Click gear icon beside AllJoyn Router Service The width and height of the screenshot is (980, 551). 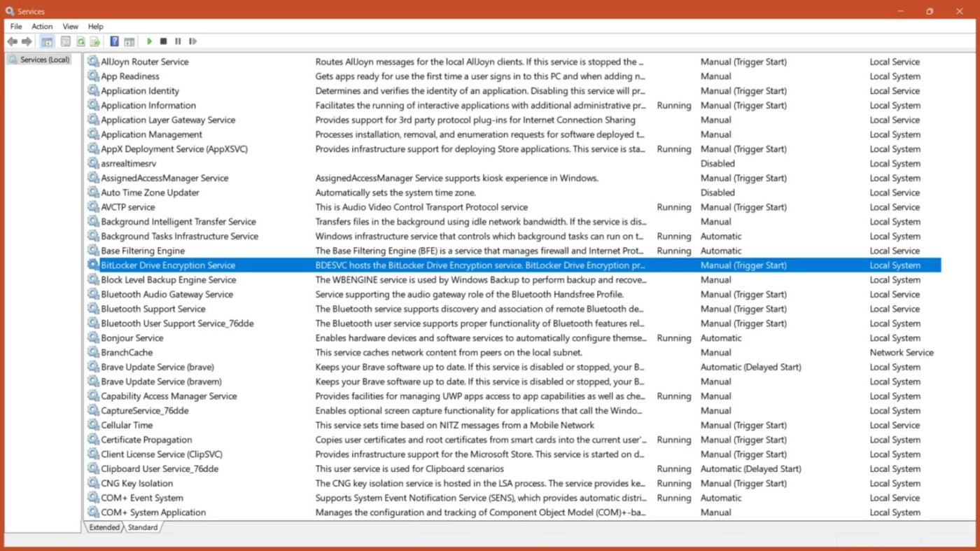(93, 62)
